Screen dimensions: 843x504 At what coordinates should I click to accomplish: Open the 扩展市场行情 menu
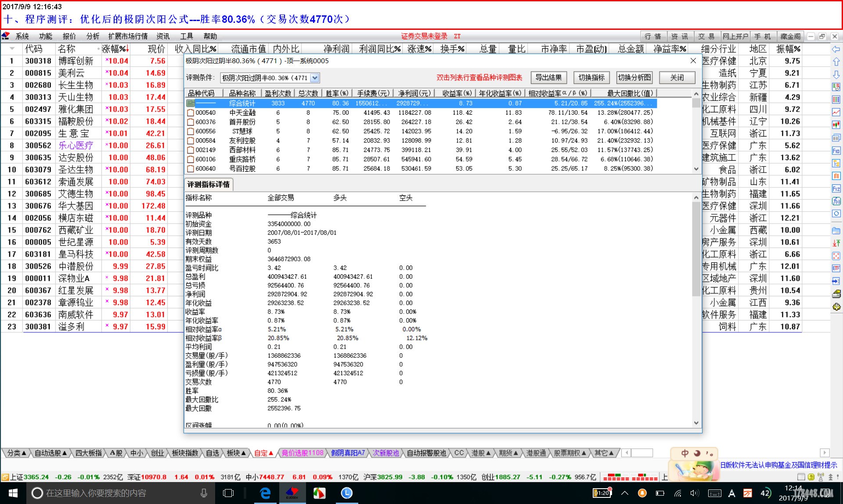128,36
